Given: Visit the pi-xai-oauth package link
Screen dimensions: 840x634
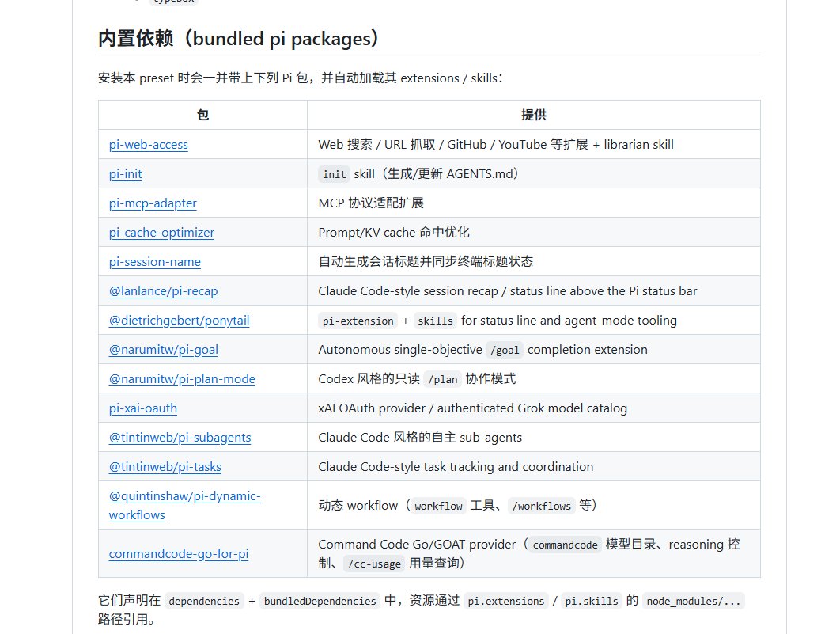Looking at the screenshot, I should 143,408.
